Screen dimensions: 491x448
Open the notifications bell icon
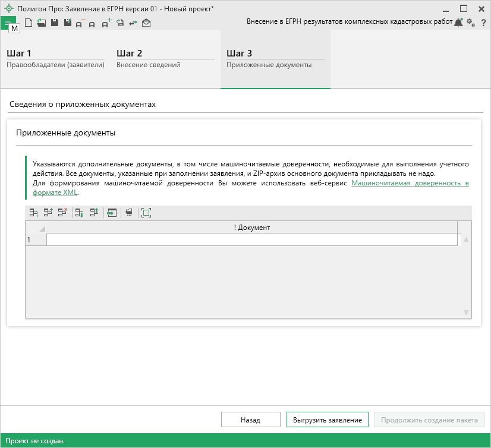(x=458, y=22)
